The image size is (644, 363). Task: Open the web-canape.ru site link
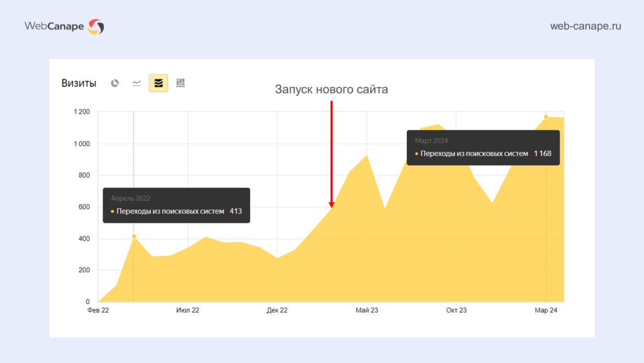(585, 26)
